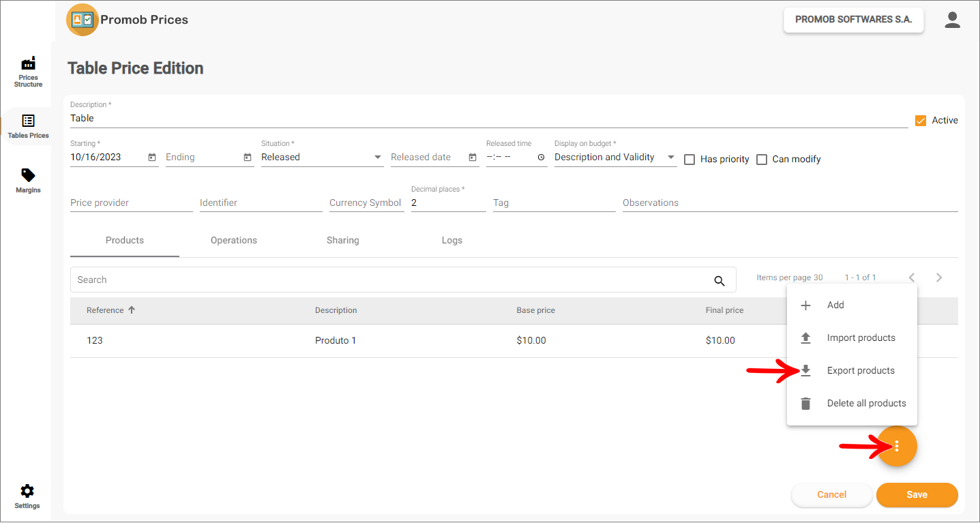Enable Has priority checkbox
980x523 pixels.
click(x=689, y=160)
